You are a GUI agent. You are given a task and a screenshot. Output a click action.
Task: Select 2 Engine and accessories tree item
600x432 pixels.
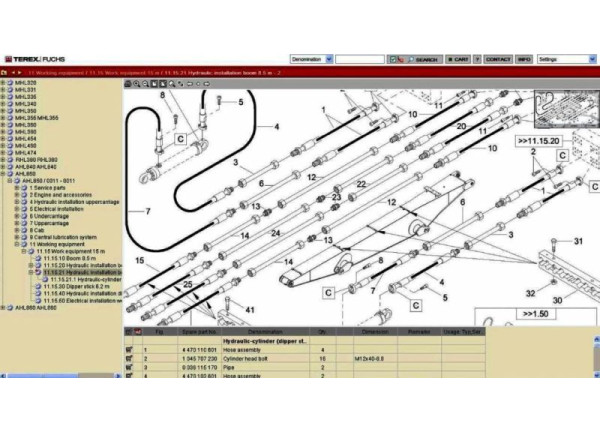coord(64,194)
